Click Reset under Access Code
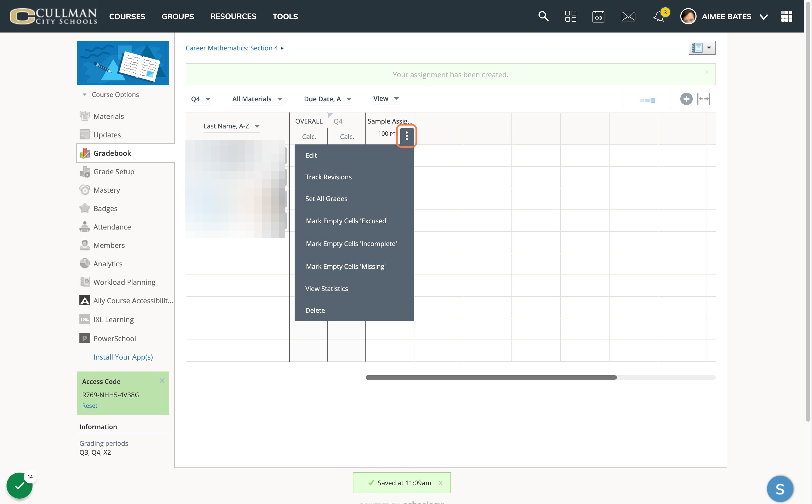812x504 pixels. pos(90,405)
